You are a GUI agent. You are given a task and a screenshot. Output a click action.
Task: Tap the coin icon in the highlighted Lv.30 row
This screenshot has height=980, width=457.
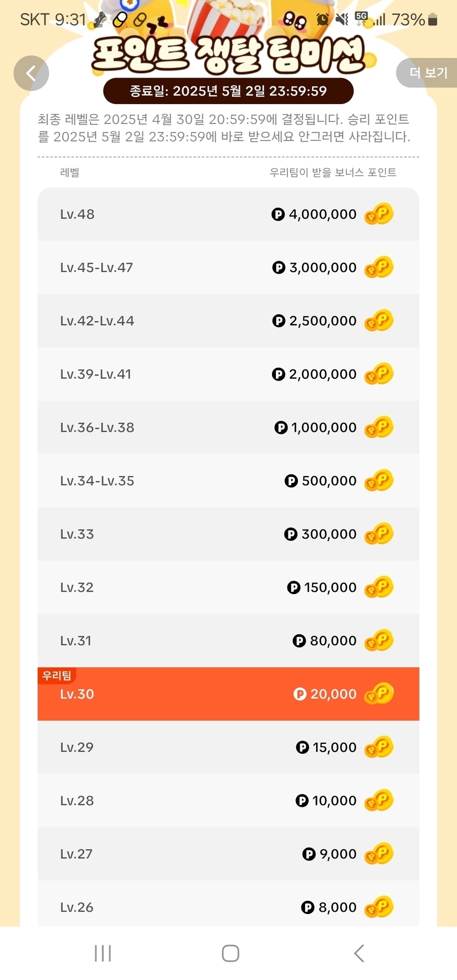(x=379, y=694)
